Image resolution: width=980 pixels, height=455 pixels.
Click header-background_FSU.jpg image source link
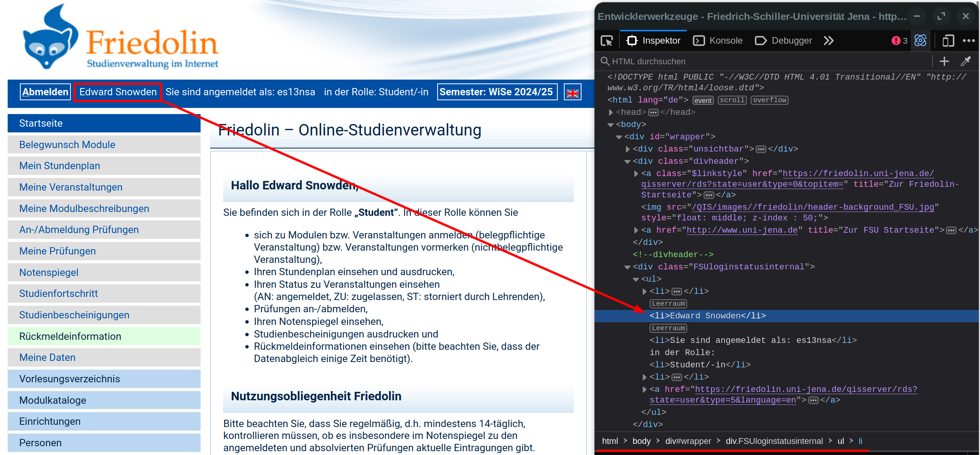coord(813,207)
